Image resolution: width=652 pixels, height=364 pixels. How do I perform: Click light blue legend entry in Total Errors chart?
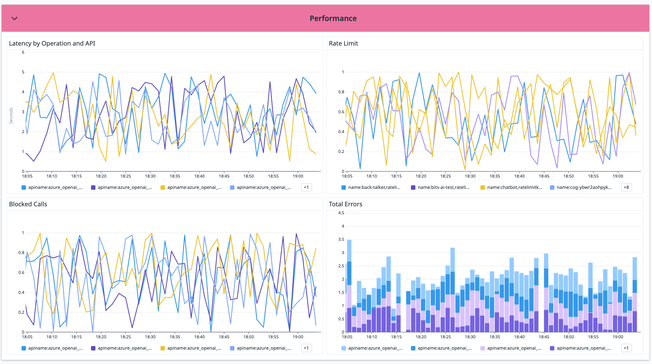(x=372, y=348)
